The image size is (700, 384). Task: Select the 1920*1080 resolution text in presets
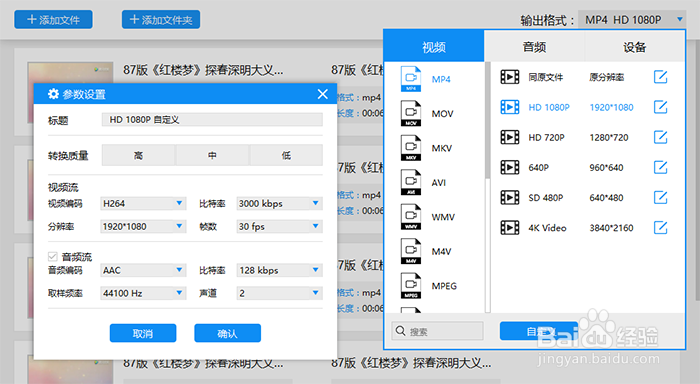611,107
